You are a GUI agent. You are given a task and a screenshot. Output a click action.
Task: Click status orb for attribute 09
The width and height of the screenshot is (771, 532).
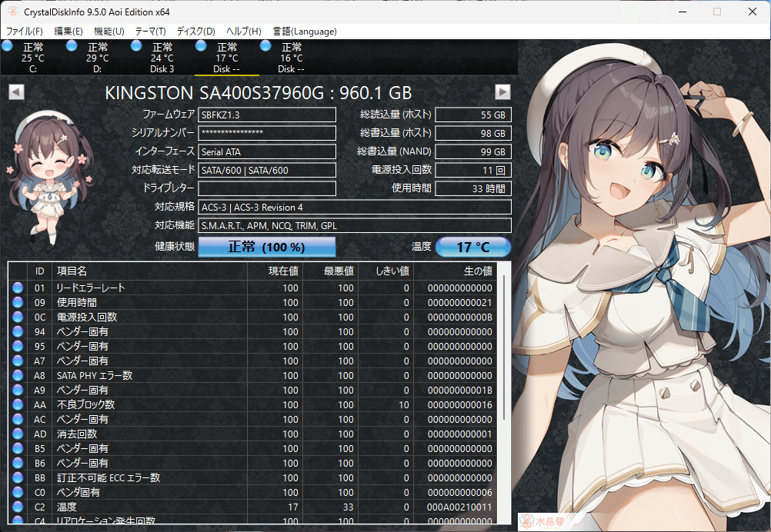click(x=18, y=303)
